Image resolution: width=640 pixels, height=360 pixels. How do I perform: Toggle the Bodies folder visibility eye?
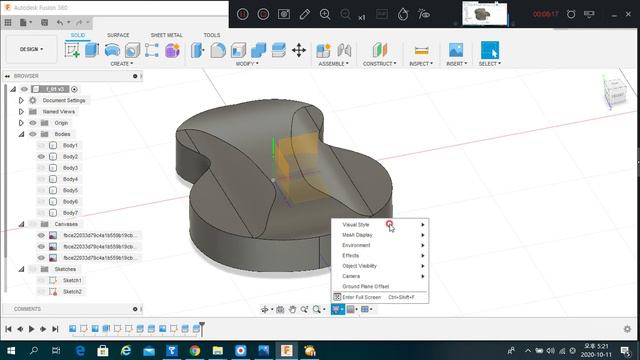(33, 134)
